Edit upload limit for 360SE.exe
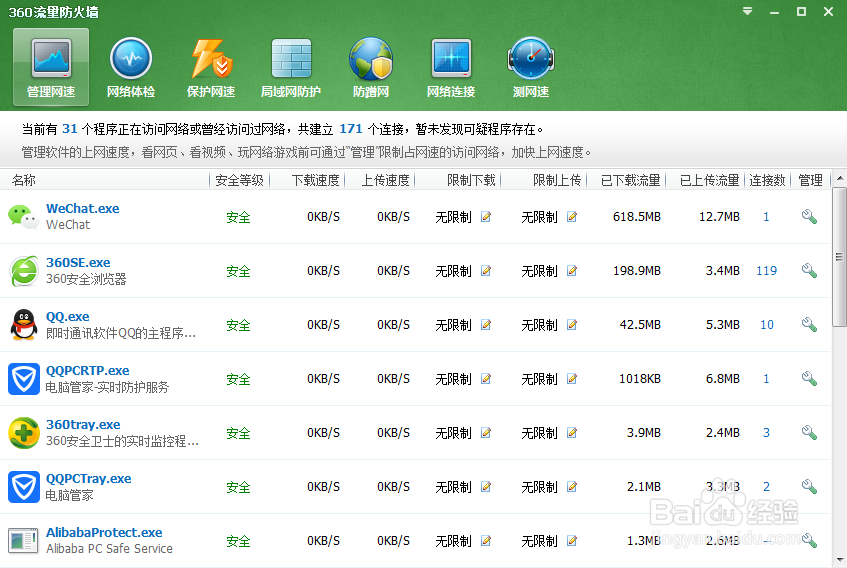The image size is (847, 568). pyautogui.click(x=572, y=271)
